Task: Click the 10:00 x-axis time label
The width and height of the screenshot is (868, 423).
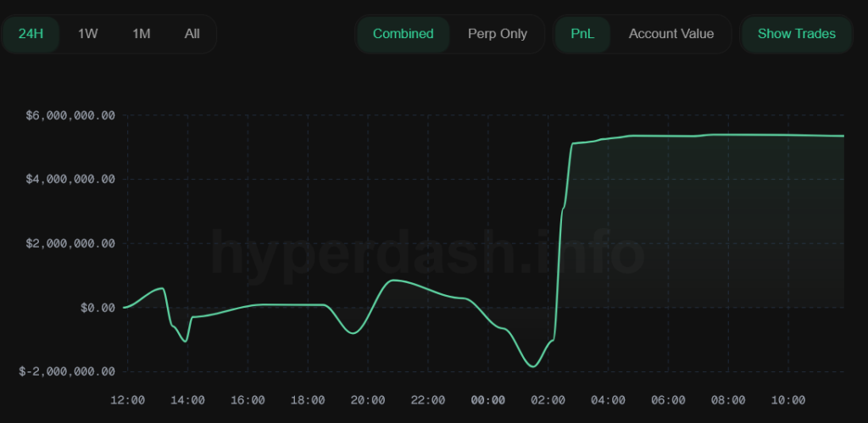Action: (x=788, y=400)
